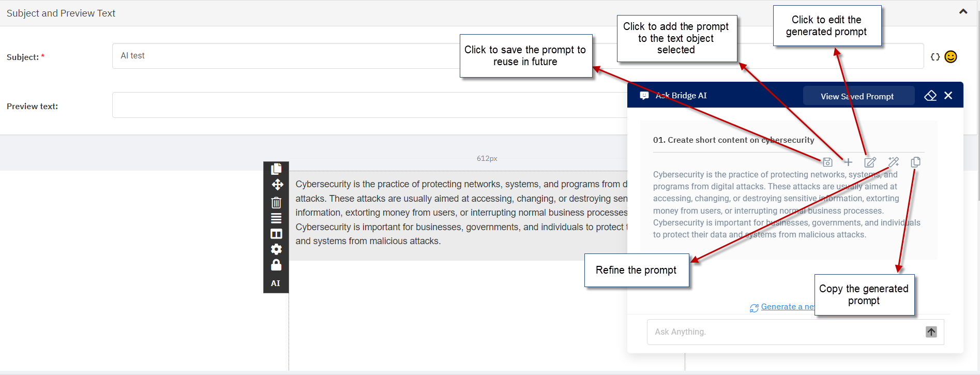
Task: Edit the generated prompt pencil icon
Action: pos(870,162)
